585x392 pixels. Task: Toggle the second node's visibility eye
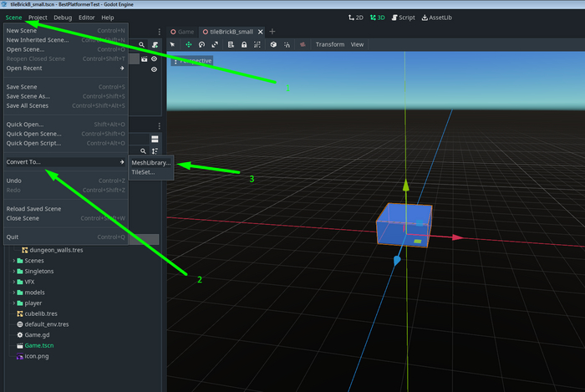click(154, 70)
